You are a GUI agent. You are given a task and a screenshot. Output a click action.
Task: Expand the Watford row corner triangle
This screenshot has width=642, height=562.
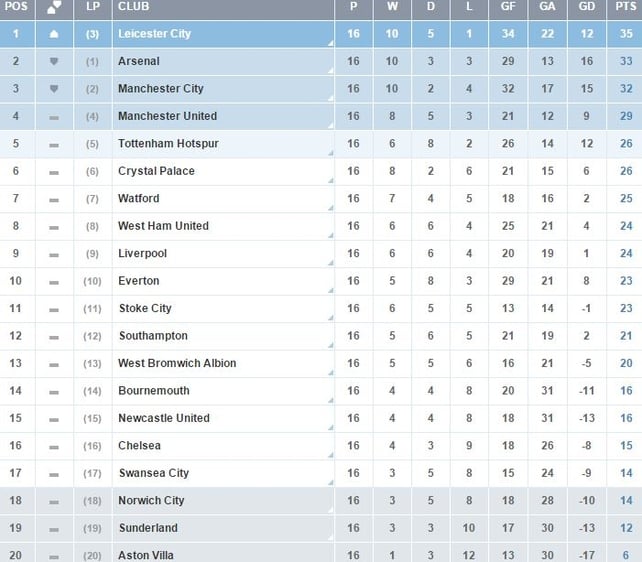click(x=329, y=208)
